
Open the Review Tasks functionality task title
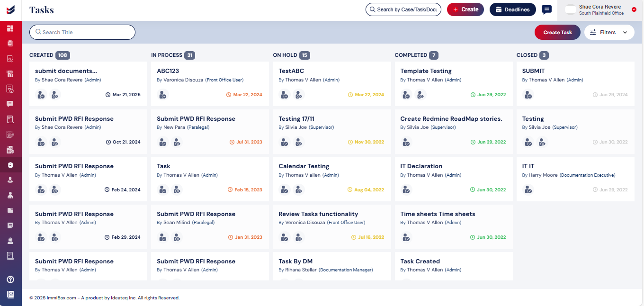coord(318,214)
